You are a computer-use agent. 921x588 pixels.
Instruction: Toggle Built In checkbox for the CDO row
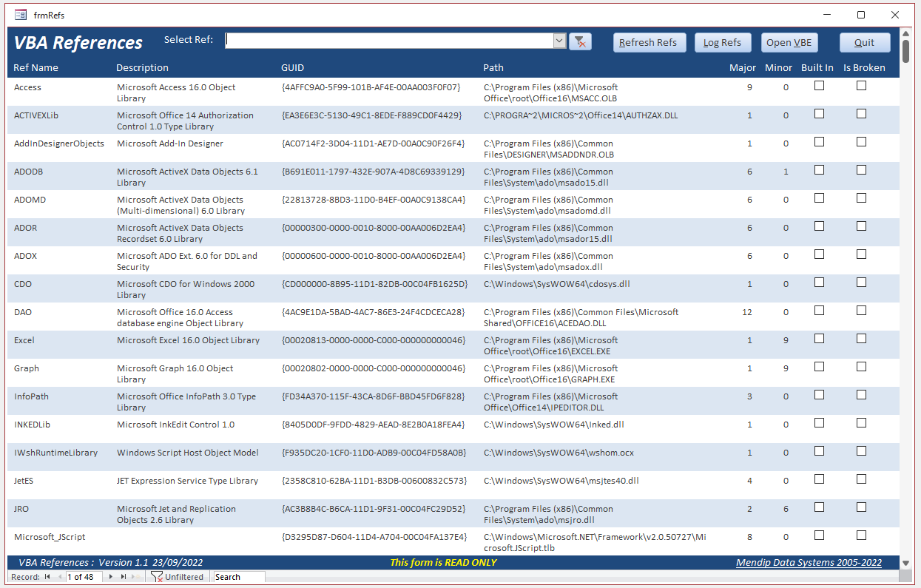[x=819, y=283]
